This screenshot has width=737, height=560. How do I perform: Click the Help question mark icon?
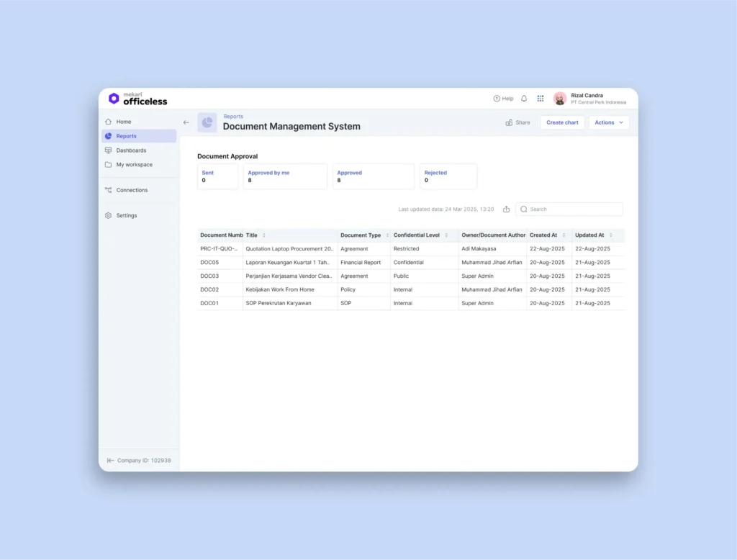click(x=496, y=99)
